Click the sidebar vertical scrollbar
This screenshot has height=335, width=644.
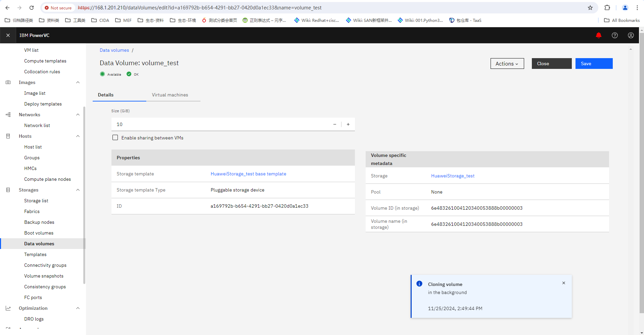click(84, 195)
